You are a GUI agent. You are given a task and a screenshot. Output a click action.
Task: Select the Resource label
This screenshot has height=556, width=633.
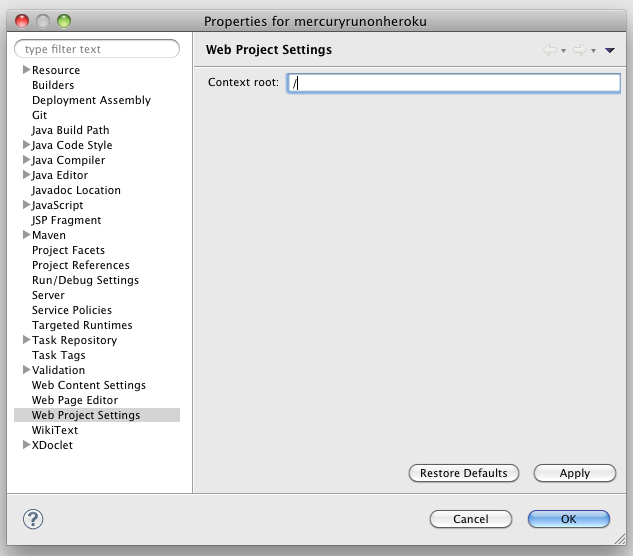point(56,70)
